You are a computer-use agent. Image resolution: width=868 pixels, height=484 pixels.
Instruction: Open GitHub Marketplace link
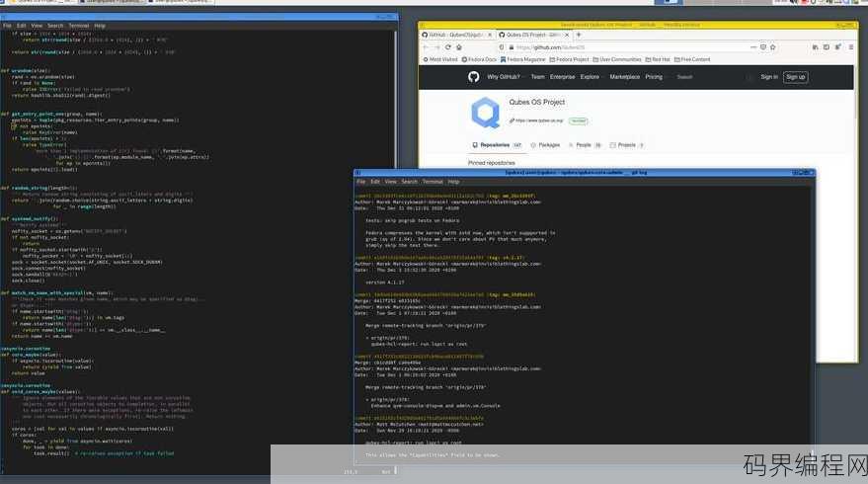[625, 77]
